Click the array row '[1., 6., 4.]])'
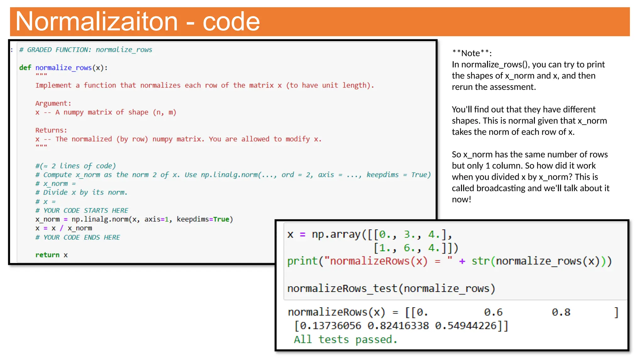644x362 pixels. click(416, 248)
